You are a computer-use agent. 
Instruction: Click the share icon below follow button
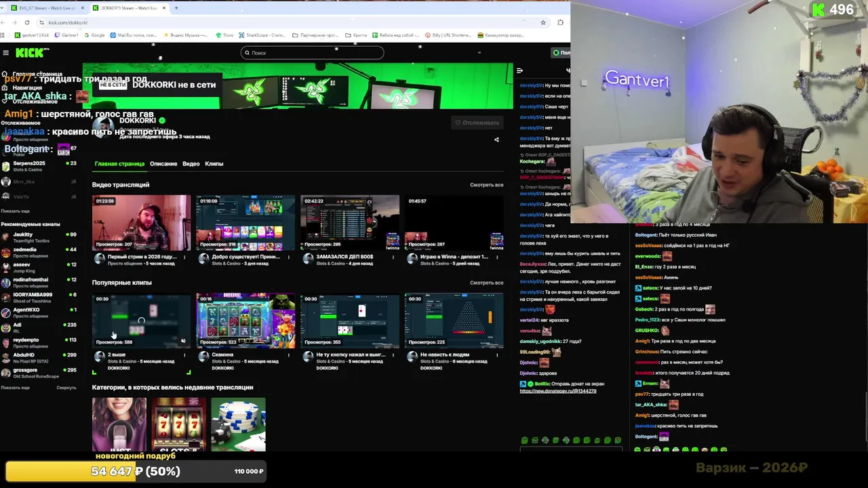[496, 140]
